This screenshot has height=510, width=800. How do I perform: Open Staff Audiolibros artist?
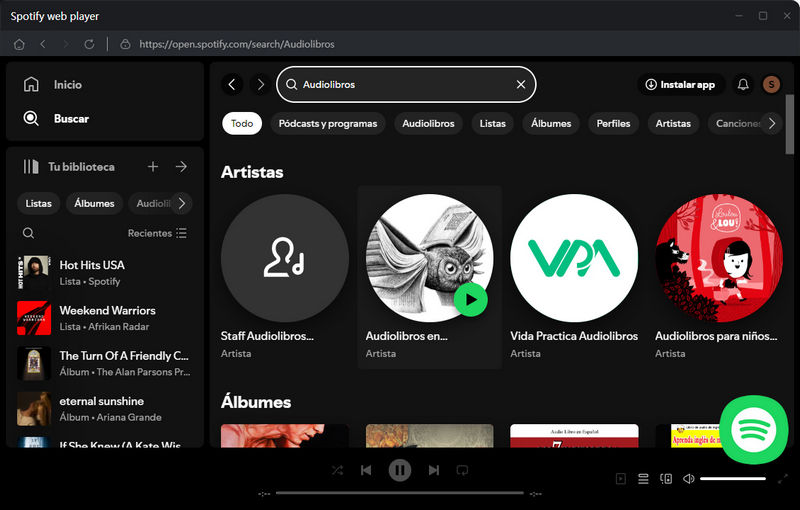click(285, 277)
